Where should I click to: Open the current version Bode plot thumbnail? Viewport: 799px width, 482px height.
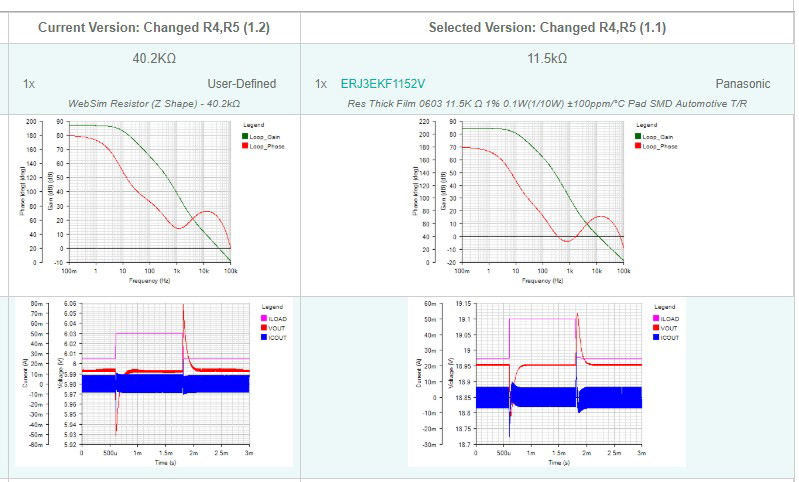click(154, 201)
